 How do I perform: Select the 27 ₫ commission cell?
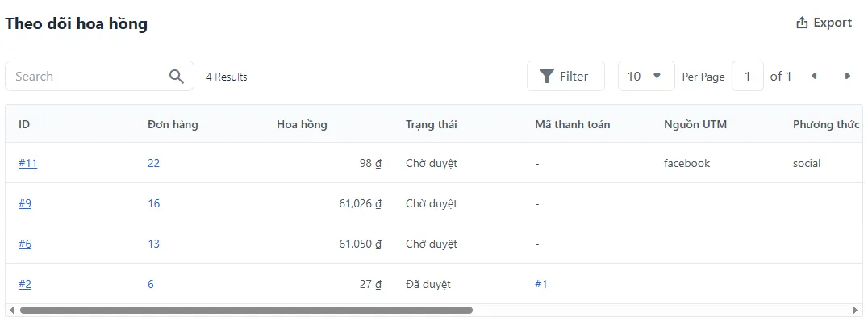(371, 284)
